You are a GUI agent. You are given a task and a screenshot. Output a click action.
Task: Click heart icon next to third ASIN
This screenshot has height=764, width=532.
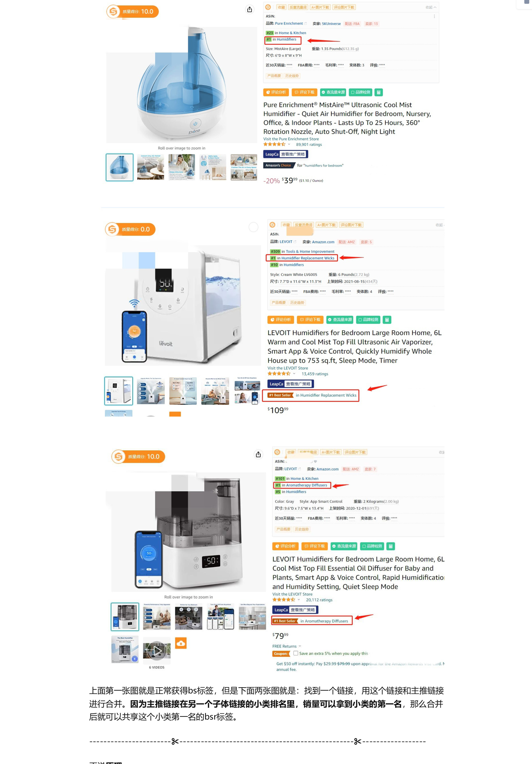tap(315, 462)
